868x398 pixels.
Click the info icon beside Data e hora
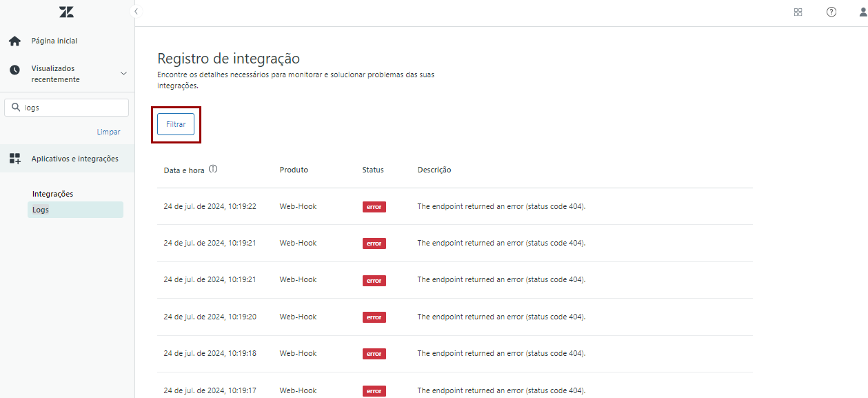(213, 169)
